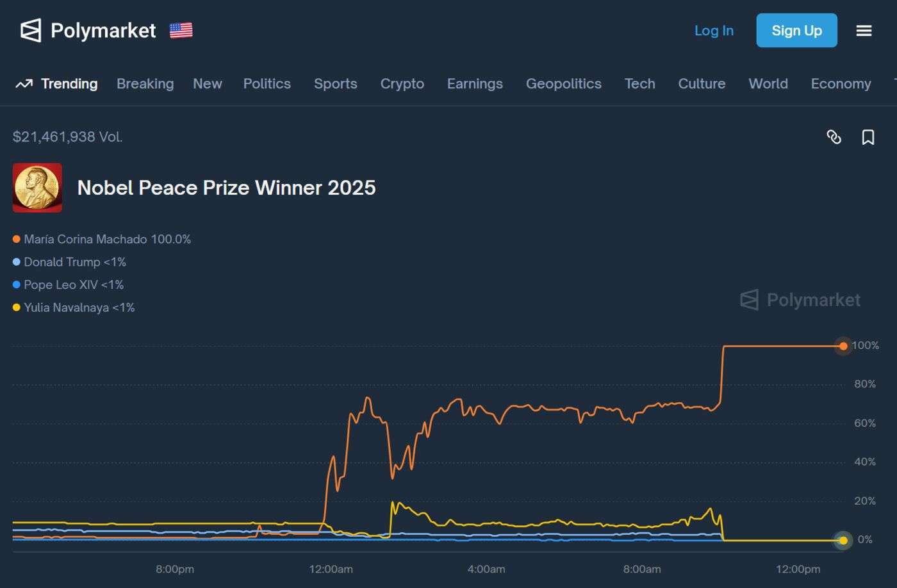Screen dimensions: 897x588
Task: Select María Corina Machado legend entry
Action: point(107,240)
